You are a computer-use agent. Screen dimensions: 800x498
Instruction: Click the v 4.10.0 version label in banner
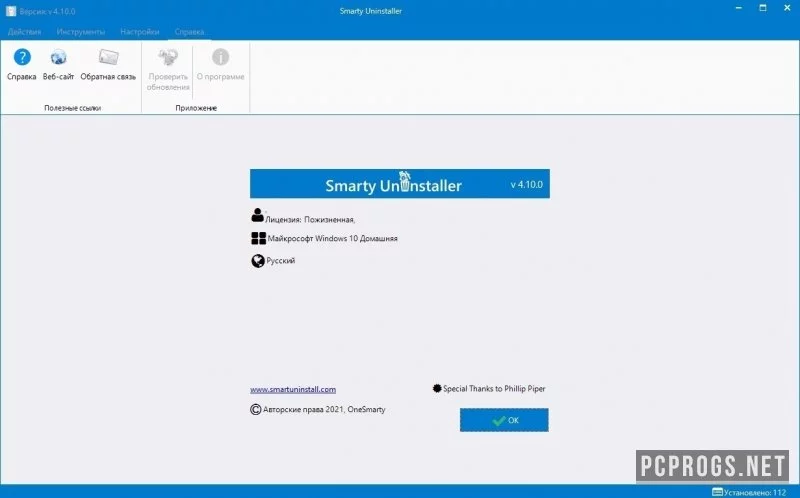click(527, 185)
